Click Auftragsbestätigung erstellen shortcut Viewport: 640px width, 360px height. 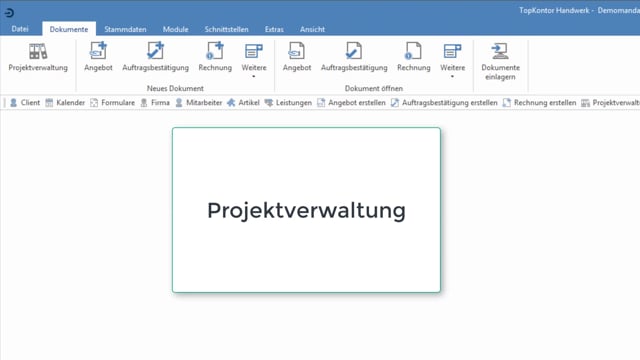point(444,102)
